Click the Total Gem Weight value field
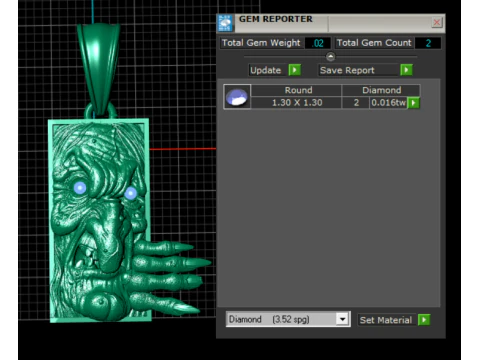 tap(318, 43)
